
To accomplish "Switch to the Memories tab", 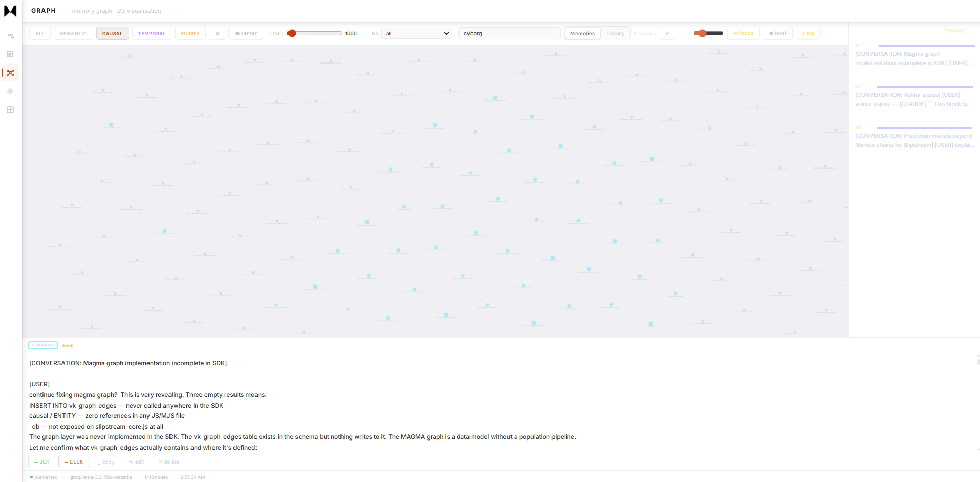I will pos(583,33).
